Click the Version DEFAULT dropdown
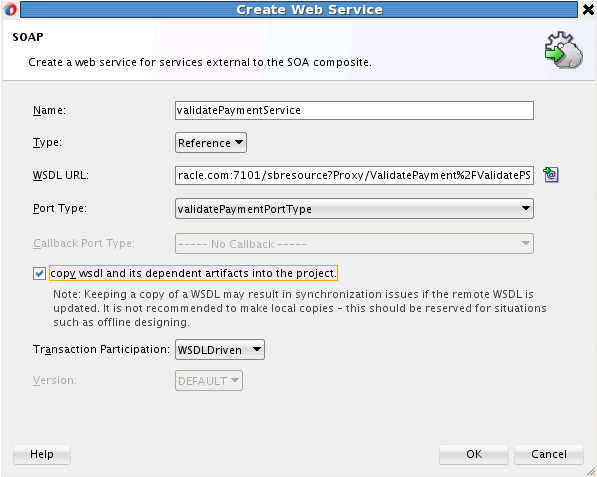The height and width of the screenshot is (477, 597). tap(209, 381)
